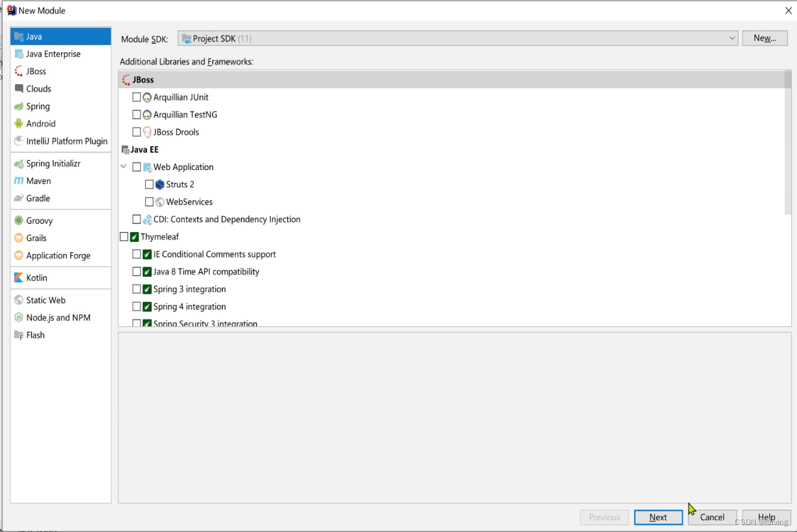Collapse the Web Application tree node

[124, 167]
